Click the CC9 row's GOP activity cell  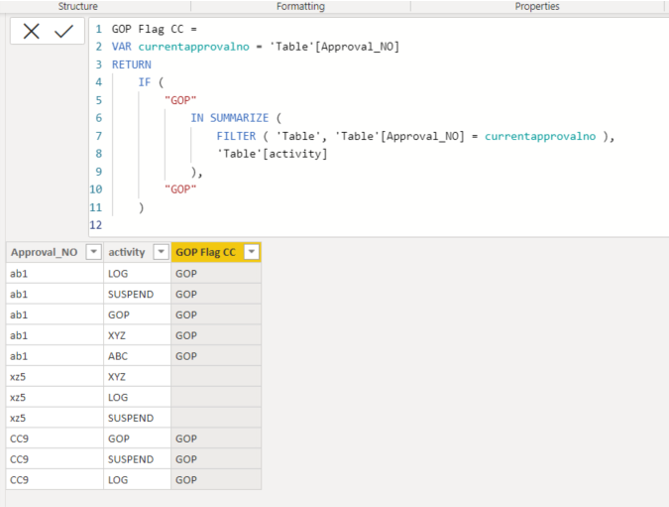137,439
